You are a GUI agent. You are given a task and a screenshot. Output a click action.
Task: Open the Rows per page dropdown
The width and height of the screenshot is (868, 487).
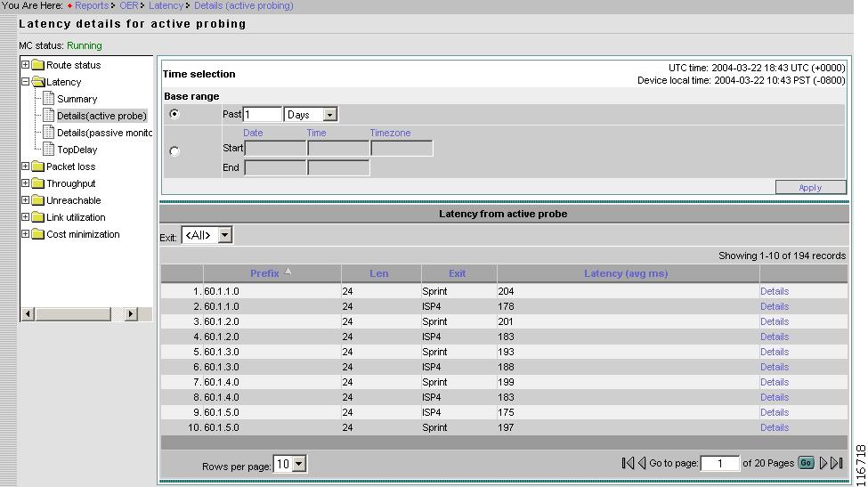point(298,464)
